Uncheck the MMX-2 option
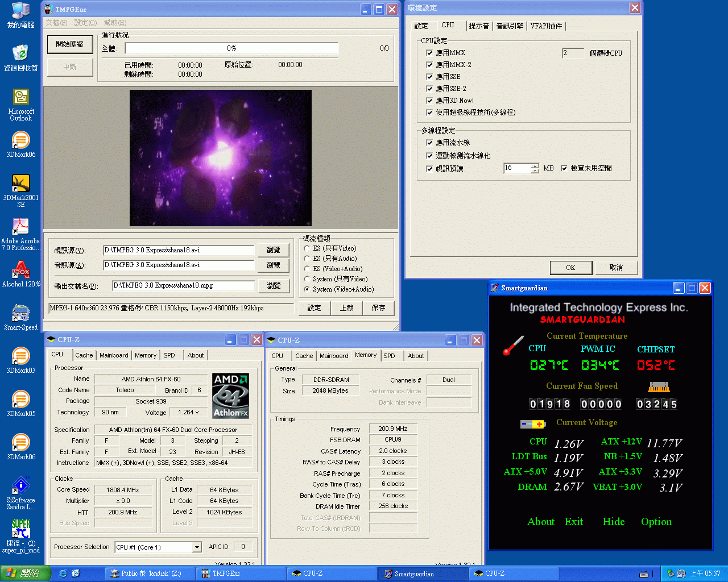The width and height of the screenshot is (728, 582). click(429, 65)
